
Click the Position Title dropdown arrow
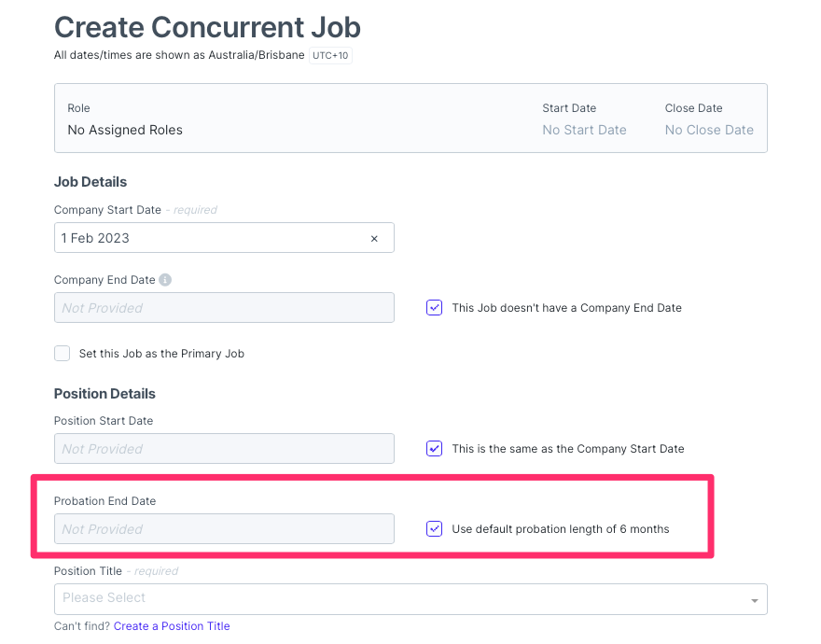[754, 600]
